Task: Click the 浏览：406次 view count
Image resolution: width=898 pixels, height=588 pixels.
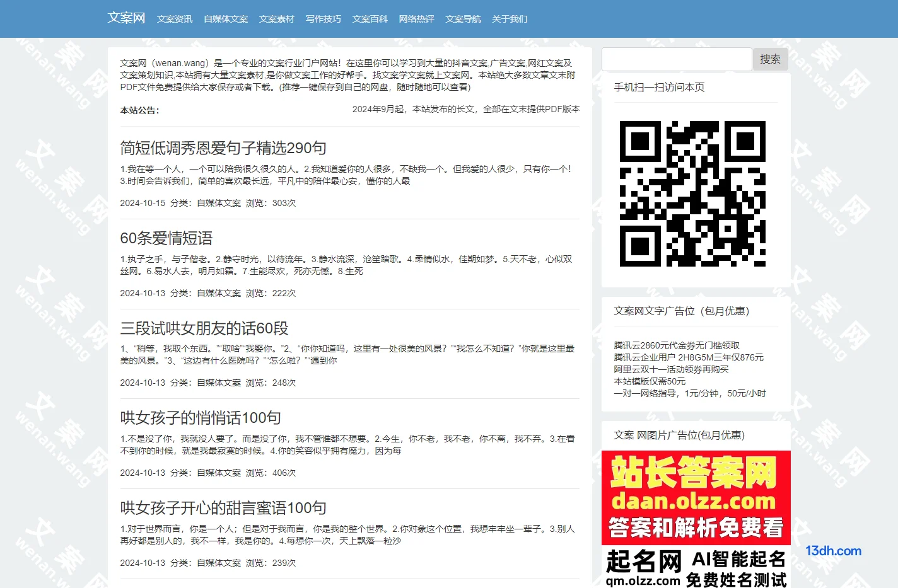Action: 271,473
